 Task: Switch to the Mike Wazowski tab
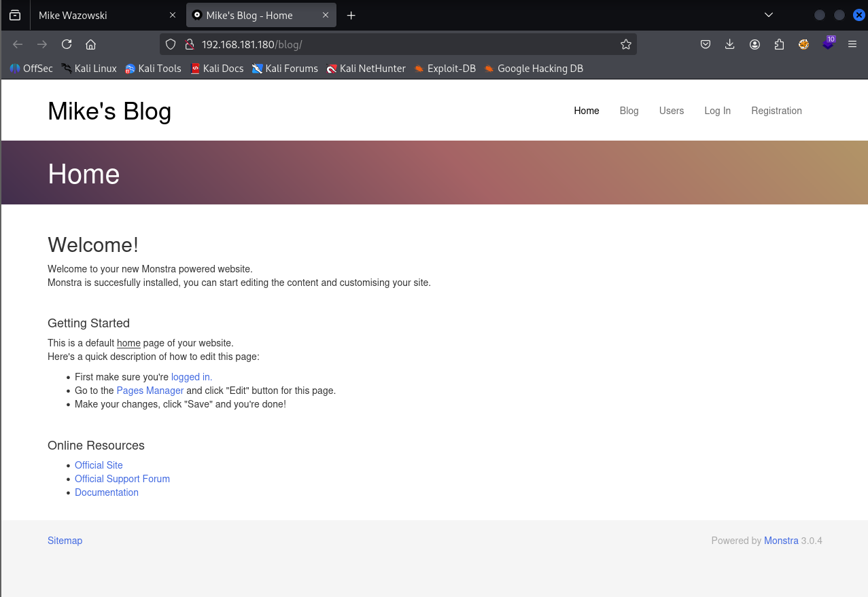coord(95,15)
